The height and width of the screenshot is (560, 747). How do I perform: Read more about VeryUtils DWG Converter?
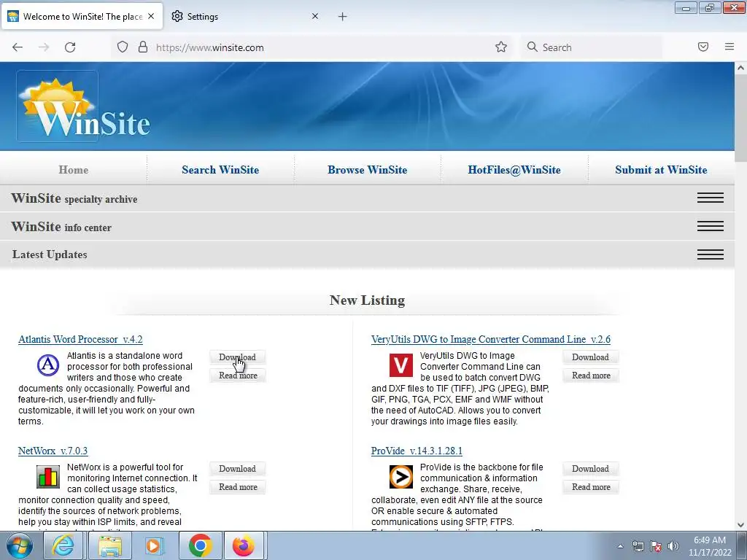point(591,376)
